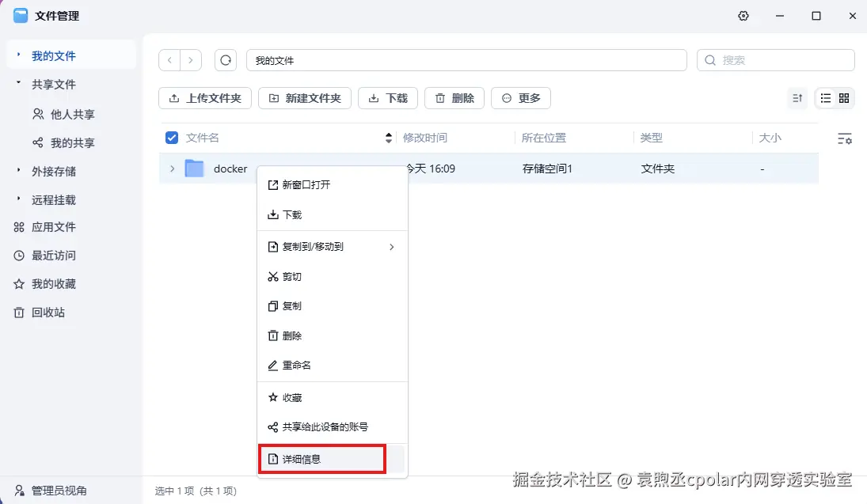Collapse 共享文件 tree arrow
Image resolution: width=867 pixels, height=504 pixels.
coord(18,83)
